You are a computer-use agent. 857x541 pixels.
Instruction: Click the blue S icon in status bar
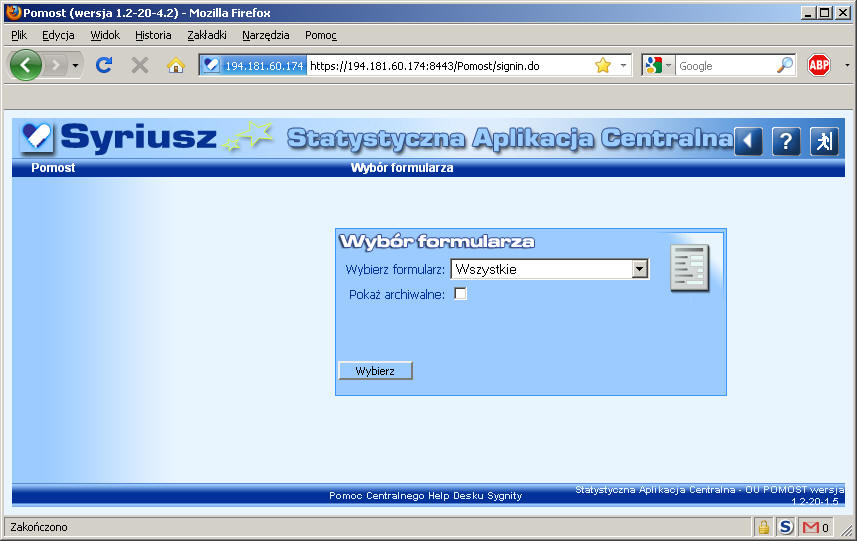pyautogui.click(x=786, y=527)
